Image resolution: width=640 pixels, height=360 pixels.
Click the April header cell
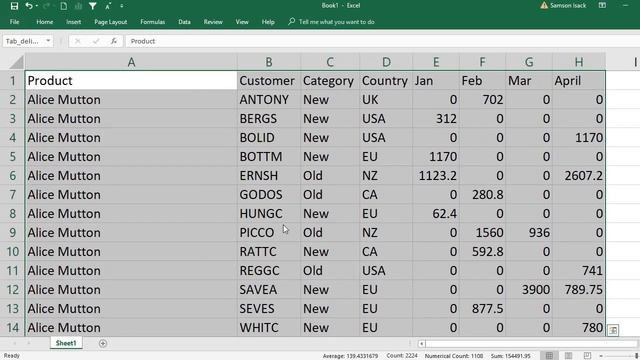pos(579,80)
